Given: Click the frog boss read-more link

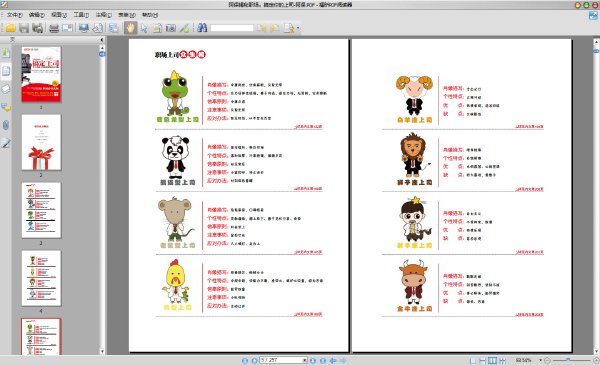Looking at the screenshot, I should 308,126.
